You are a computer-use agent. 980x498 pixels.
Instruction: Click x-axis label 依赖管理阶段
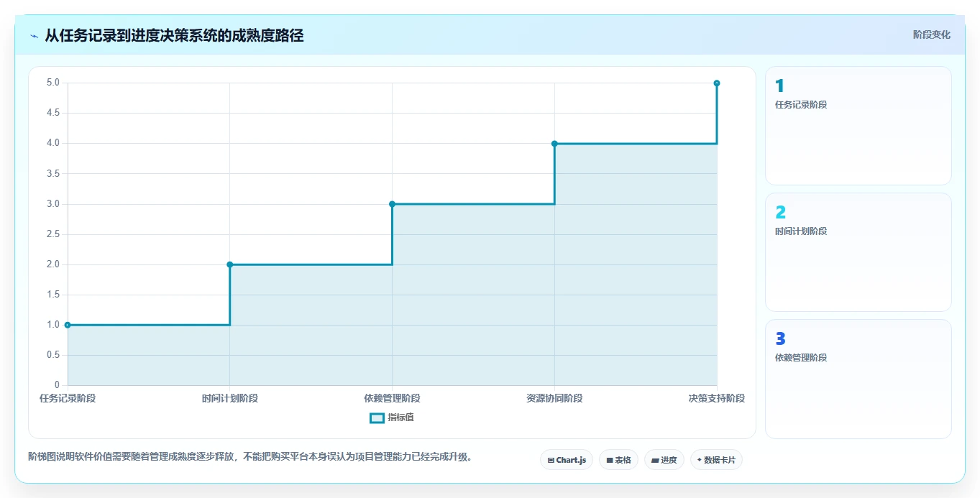(x=392, y=398)
